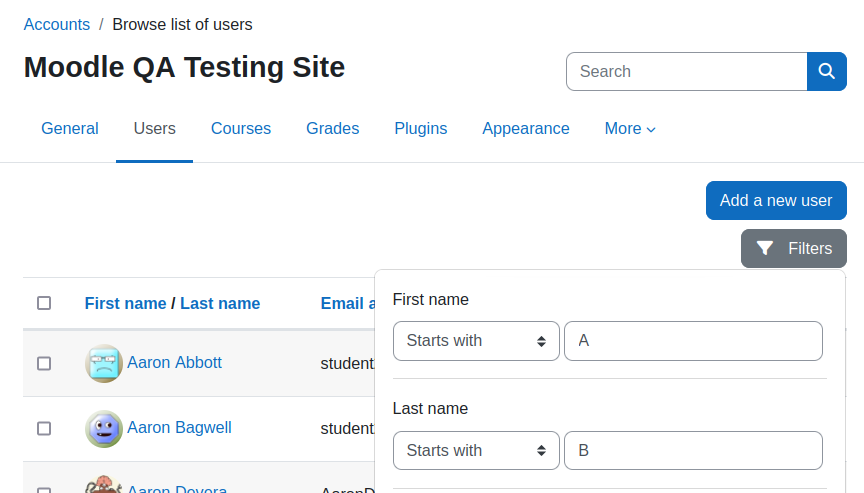Open First name 'Starts with' dropdown
The height and width of the screenshot is (493, 864).
pos(476,341)
